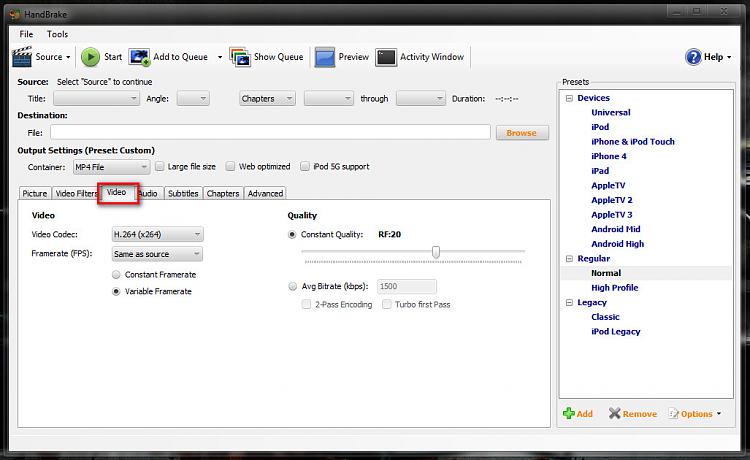Select the iPod preset
750x460 pixels.
[600, 127]
